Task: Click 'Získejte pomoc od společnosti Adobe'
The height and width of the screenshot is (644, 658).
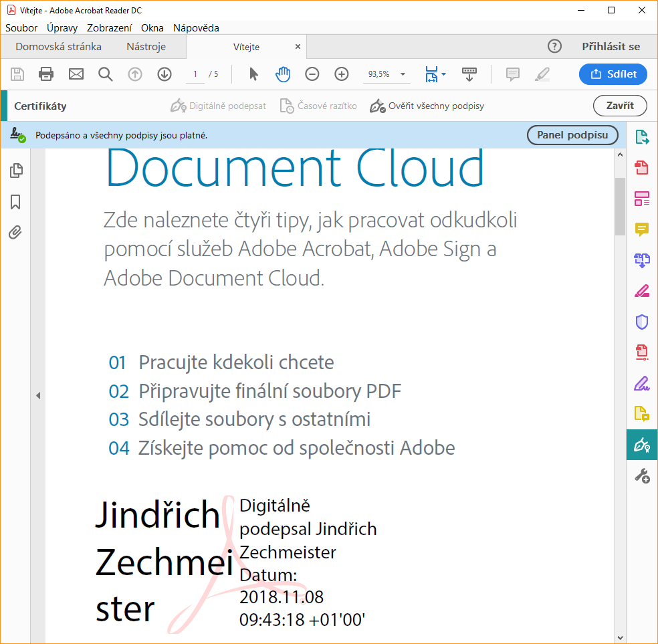Action: 296,448
